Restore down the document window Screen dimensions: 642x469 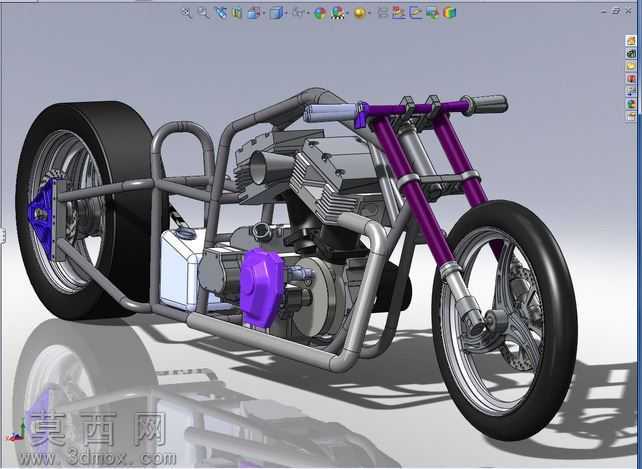tap(616, 11)
